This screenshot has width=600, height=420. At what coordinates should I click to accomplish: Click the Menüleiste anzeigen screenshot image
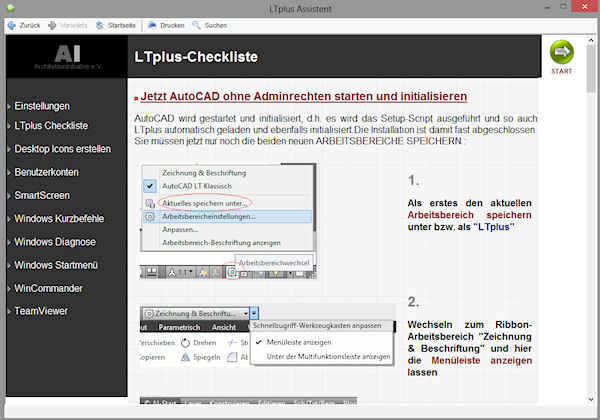tap(267, 335)
